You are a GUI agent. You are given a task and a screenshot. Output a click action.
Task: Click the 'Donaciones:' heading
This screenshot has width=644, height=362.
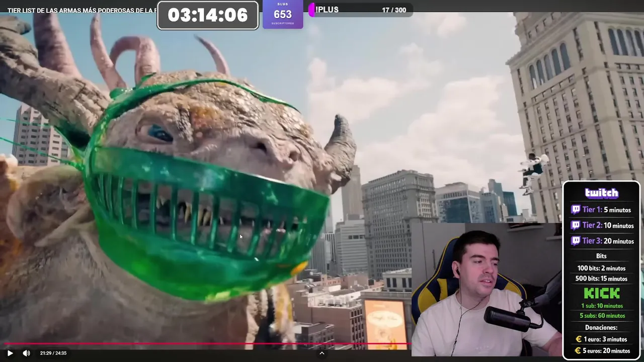(601, 327)
